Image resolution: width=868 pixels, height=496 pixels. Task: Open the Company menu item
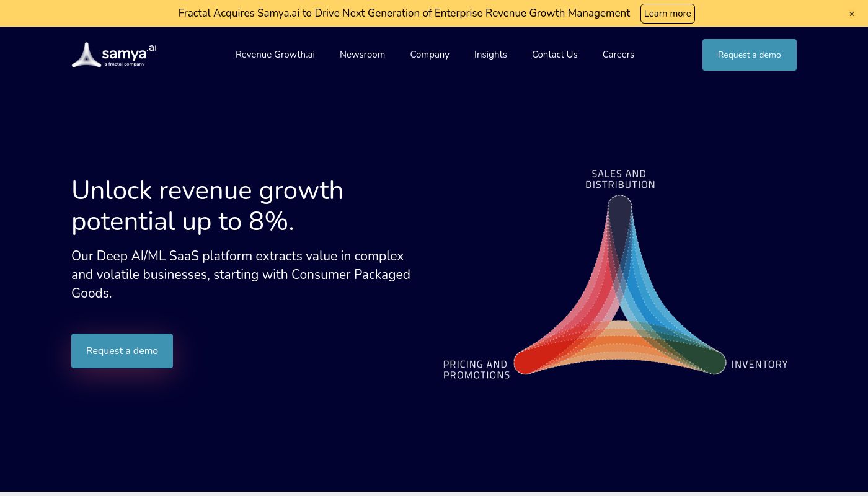(x=430, y=55)
